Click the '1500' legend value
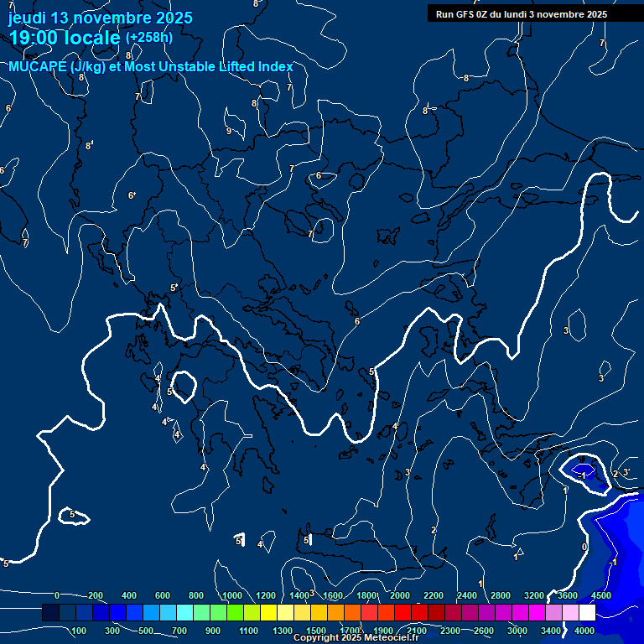 point(316,631)
